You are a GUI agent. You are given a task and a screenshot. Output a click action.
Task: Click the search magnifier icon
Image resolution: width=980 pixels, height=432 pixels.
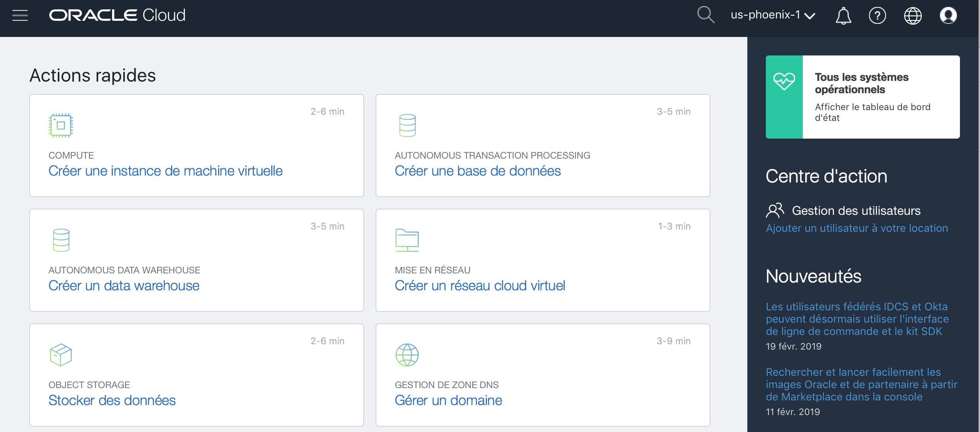click(705, 15)
